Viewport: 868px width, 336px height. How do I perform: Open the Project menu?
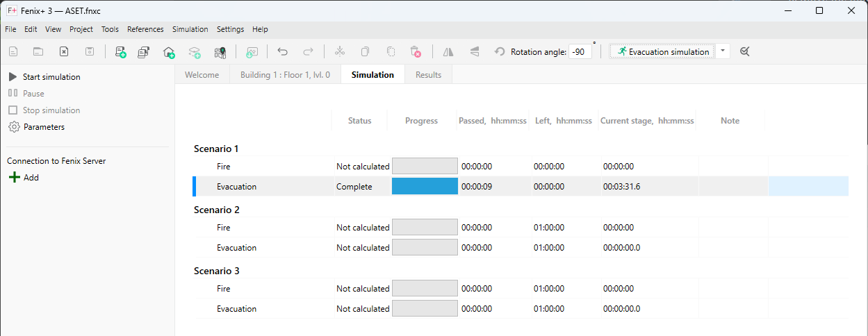[x=81, y=29]
